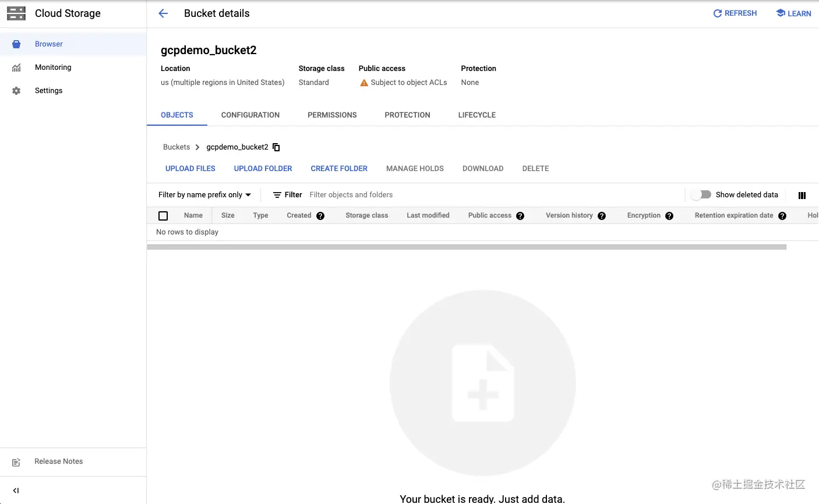Click help icon next to Encryption column
Screen dimensions: 819x504
(669, 216)
